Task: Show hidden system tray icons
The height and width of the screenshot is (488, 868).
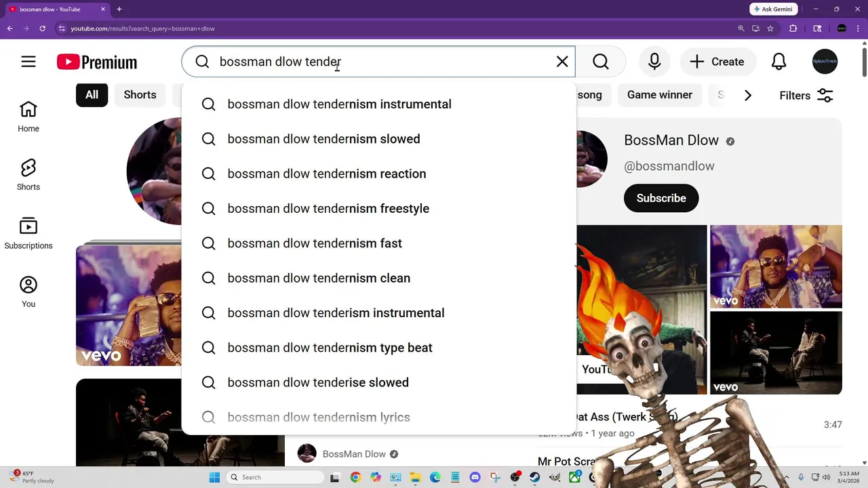Action: (x=787, y=477)
